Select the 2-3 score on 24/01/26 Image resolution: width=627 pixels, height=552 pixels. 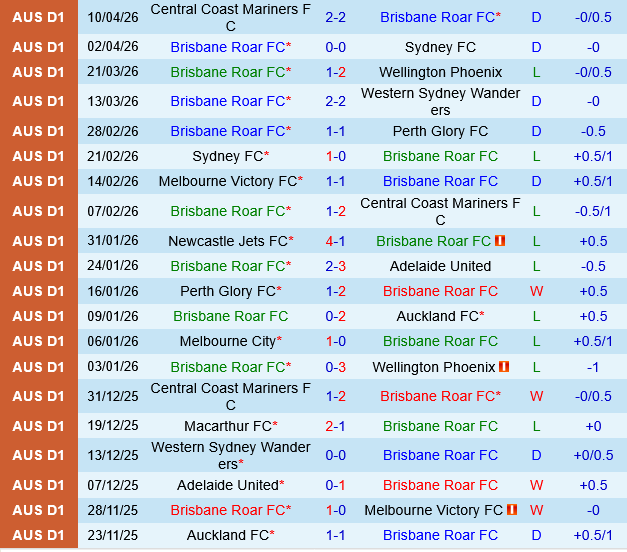(335, 266)
